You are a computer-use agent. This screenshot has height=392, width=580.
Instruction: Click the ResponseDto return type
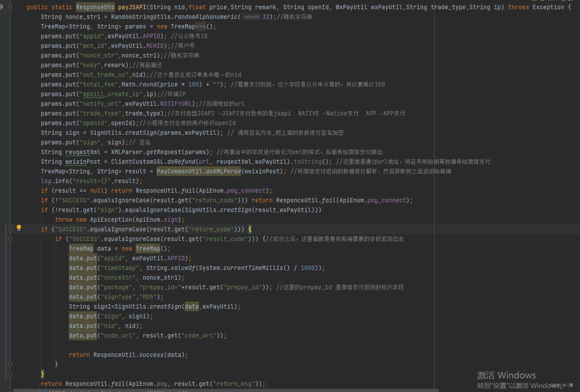click(x=95, y=7)
